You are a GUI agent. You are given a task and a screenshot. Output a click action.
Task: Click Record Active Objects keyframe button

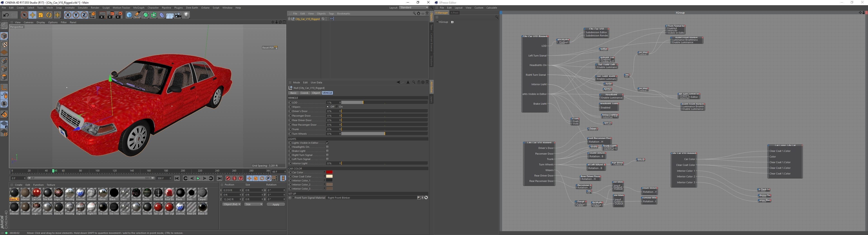point(228,179)
